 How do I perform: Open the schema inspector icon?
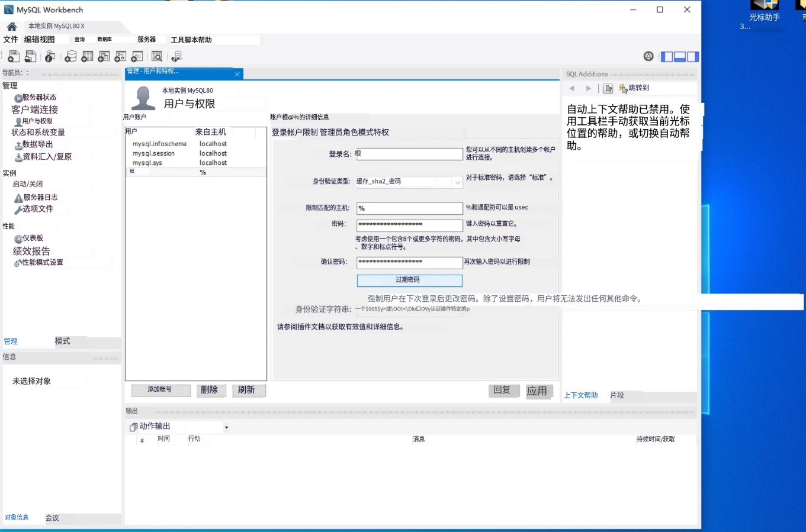50,56
